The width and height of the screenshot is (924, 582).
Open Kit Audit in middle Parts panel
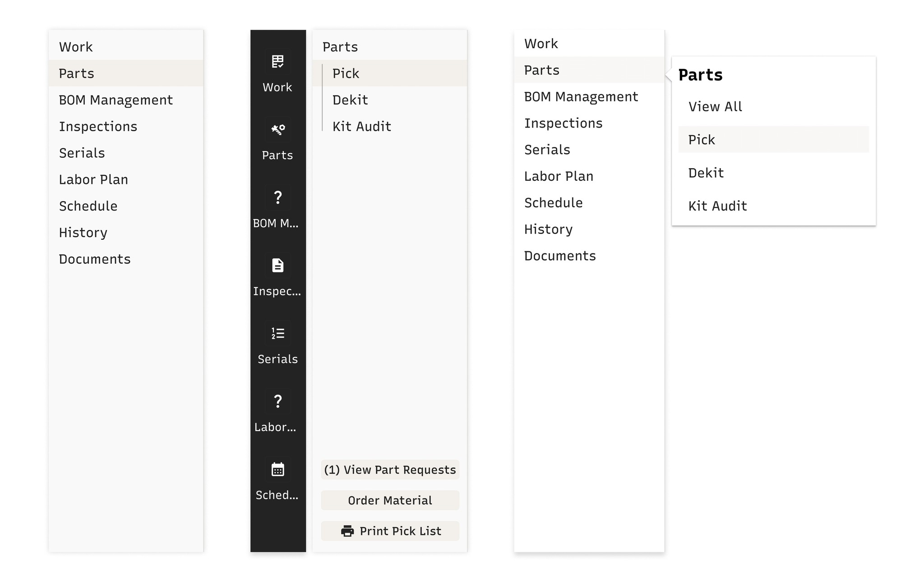coord(361,127)
